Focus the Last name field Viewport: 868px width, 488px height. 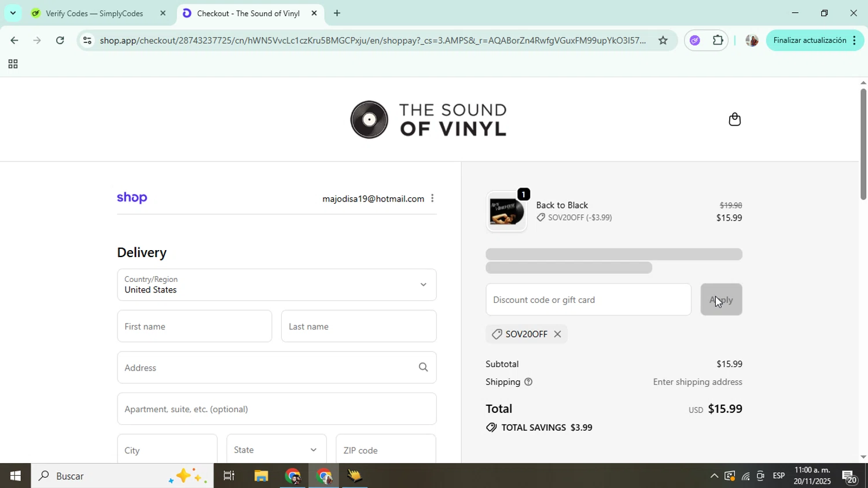[359, 326]
